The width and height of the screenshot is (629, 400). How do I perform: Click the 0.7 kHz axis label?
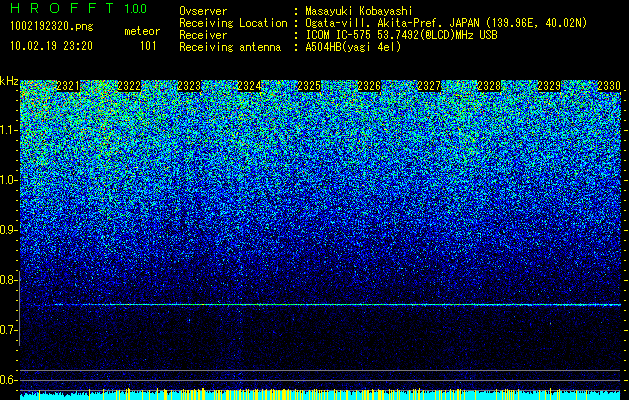(x=9, y=330)
